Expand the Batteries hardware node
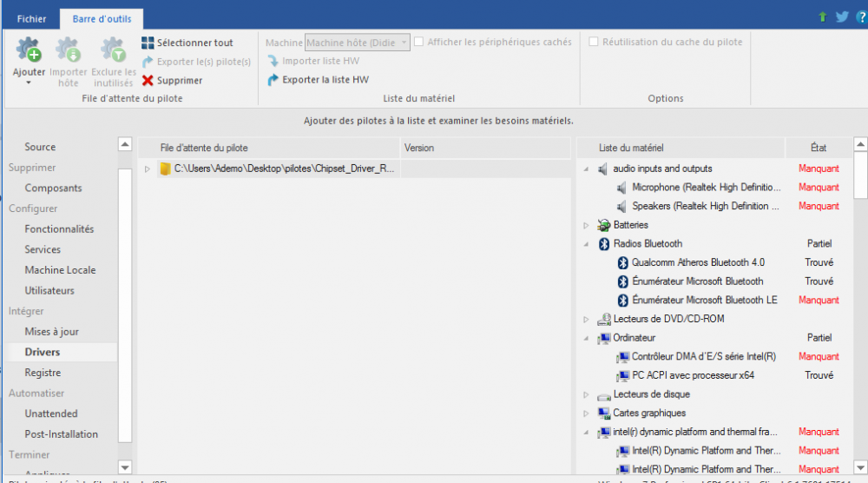Screen dimensions: 868x483 click(x=587, y=225)
